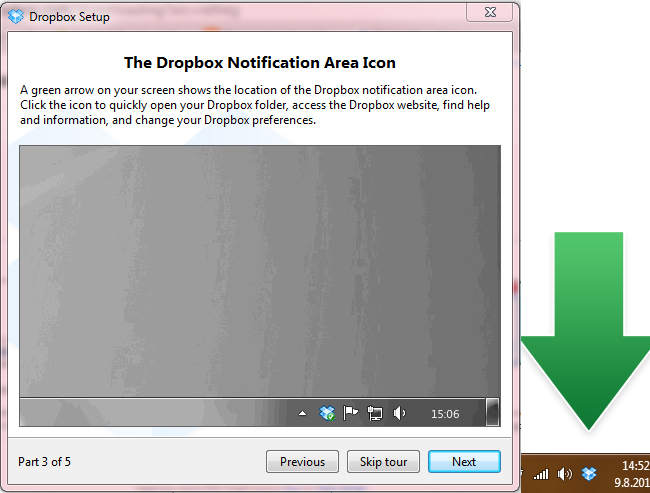Go back with the Previous button
The height and width of the screenshot is (493, 650).
click(x=302, y=461)
